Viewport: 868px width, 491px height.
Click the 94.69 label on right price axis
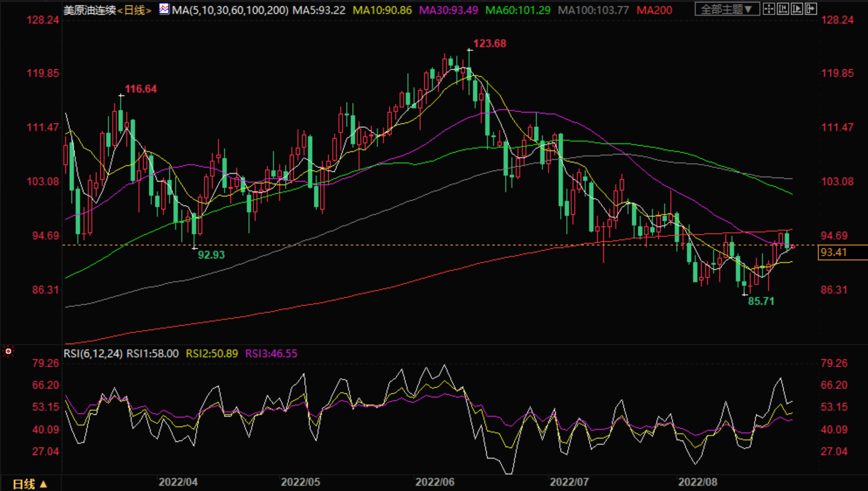(834, 236)
